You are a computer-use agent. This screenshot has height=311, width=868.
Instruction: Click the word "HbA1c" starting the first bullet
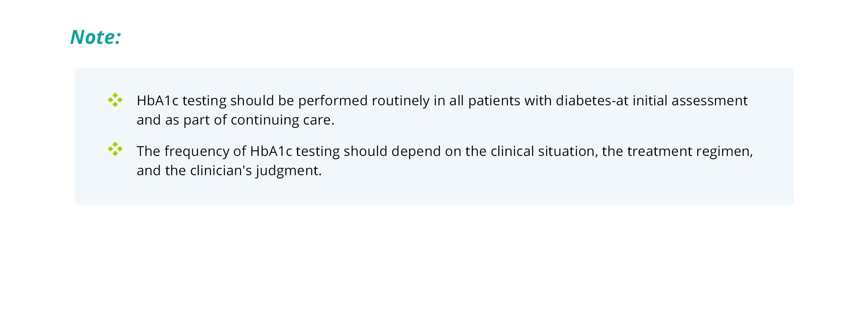click(x=157, y=100)
